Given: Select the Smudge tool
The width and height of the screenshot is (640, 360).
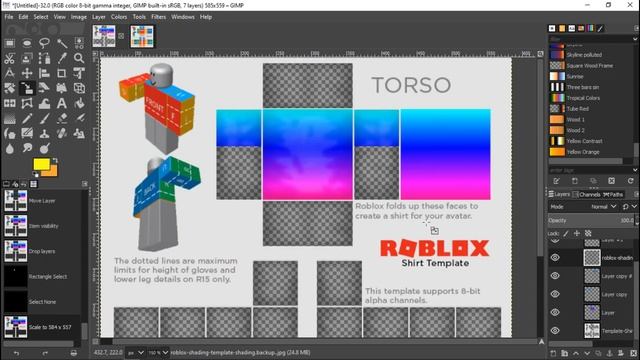Looking at the screenshot, I should 27,148.
